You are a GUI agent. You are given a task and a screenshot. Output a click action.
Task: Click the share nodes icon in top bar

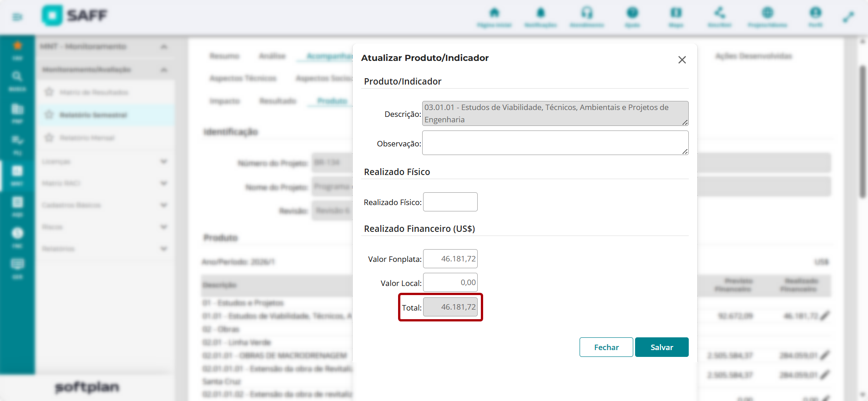point(720,13)
